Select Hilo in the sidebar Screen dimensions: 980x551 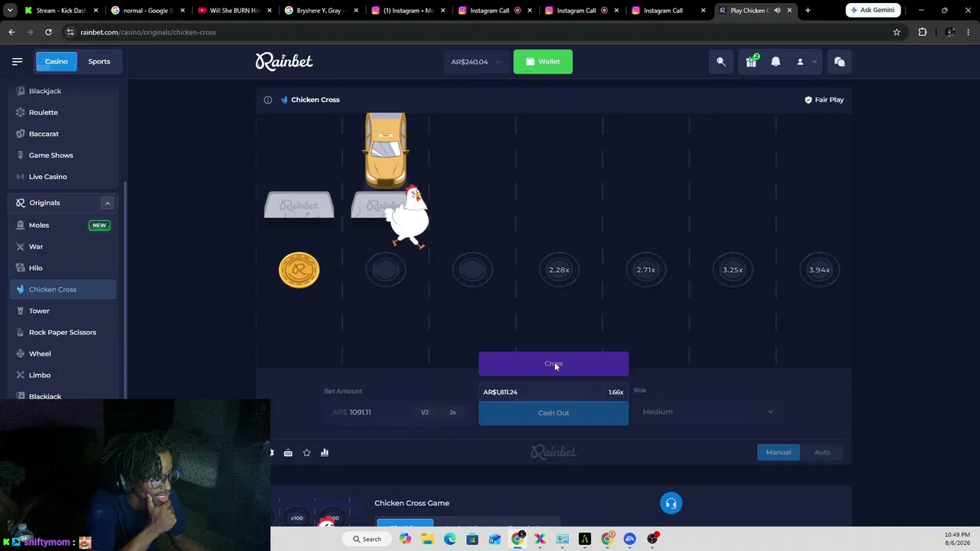coord(63,268)
